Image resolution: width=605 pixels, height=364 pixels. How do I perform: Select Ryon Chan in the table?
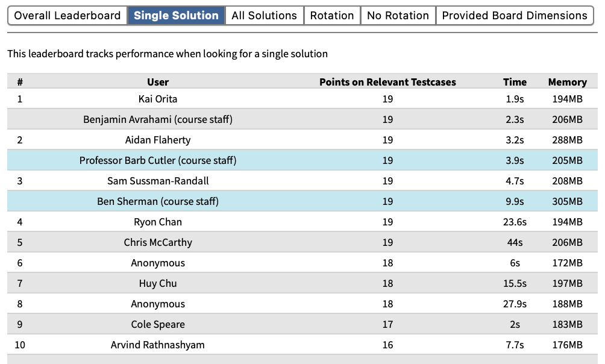coord(158,222)
